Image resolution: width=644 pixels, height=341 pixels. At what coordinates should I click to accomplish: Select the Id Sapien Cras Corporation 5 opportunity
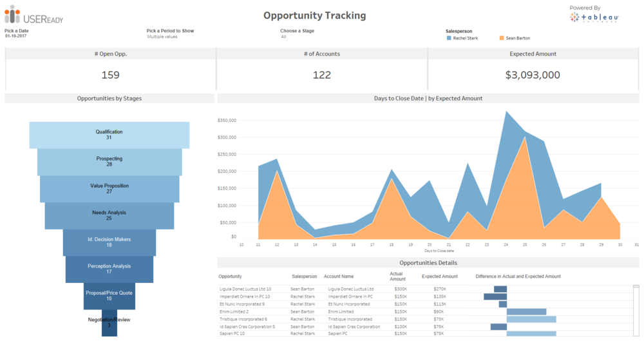(247, 327)
